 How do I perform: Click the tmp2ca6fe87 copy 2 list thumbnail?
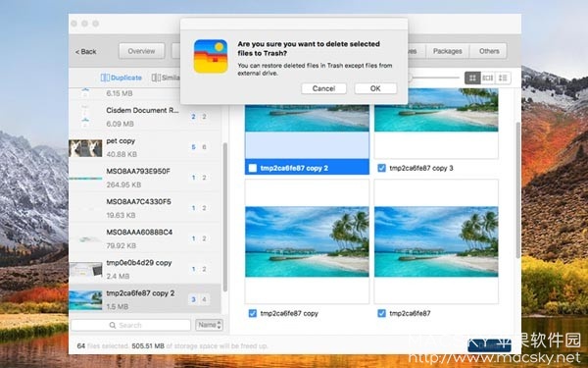point(85,299)
